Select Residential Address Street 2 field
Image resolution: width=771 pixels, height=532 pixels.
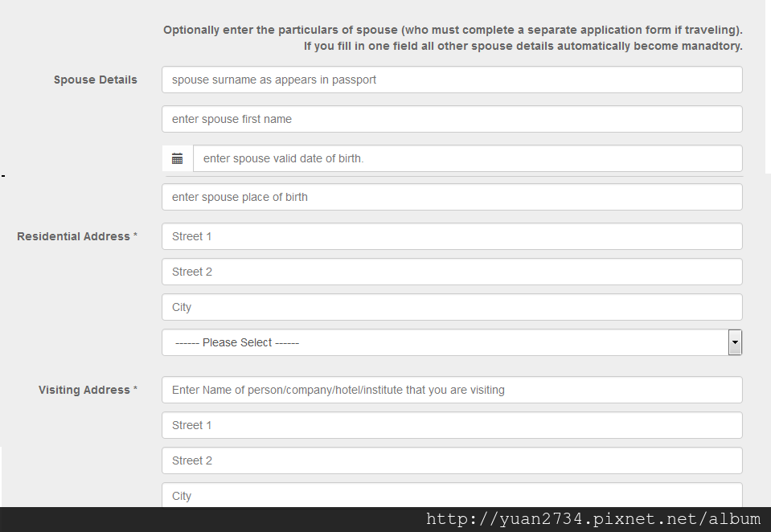(452, 272)
